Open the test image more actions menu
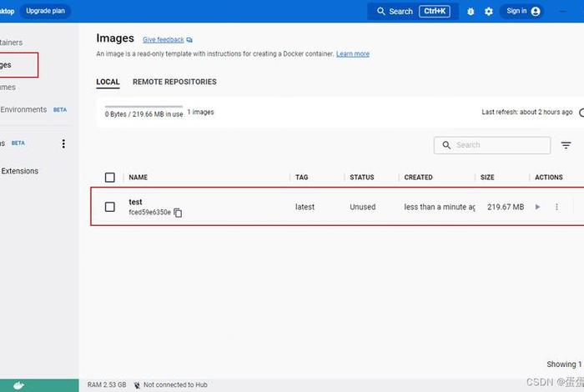Image resolution: width=584 pixels, height=392 pixels. click(x=556, y=207)
